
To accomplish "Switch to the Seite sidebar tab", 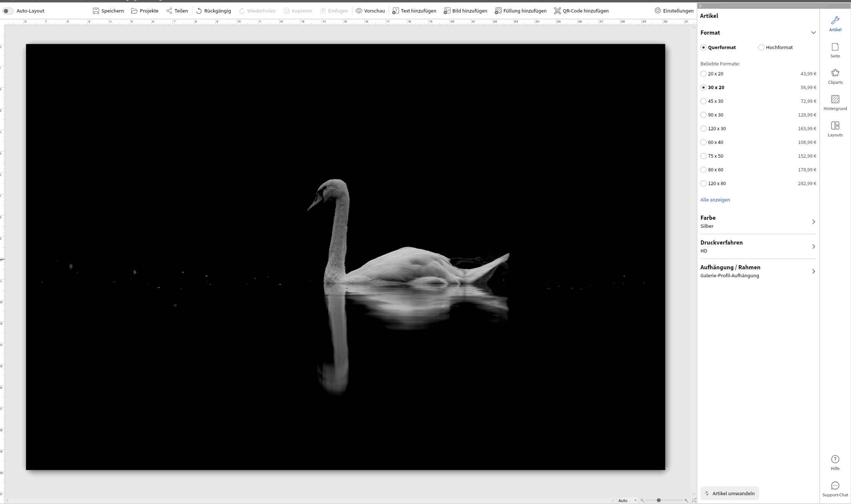I will tap(835, 50).
